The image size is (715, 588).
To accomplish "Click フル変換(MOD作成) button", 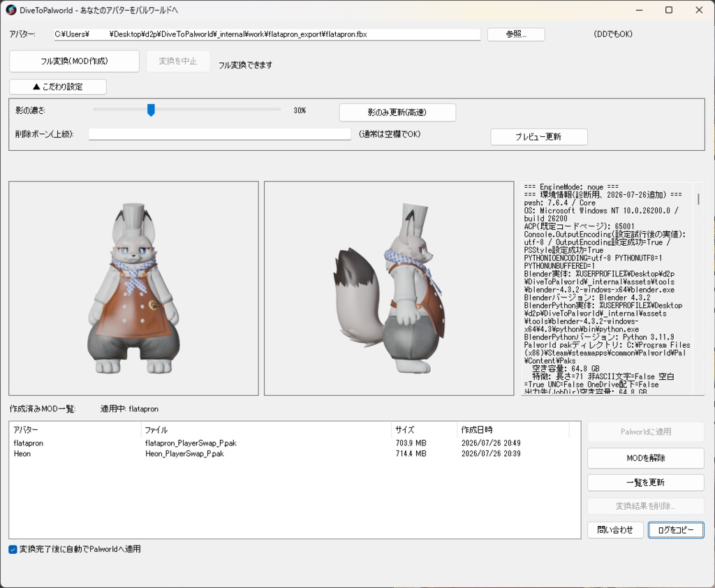I will [74, 61].
